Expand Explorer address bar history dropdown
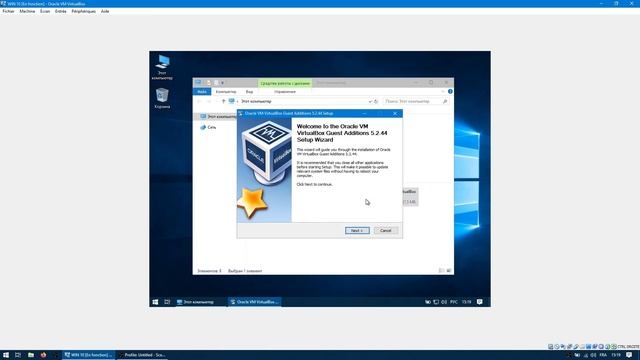This screenshot has height=360, width=640. point(370,101)
